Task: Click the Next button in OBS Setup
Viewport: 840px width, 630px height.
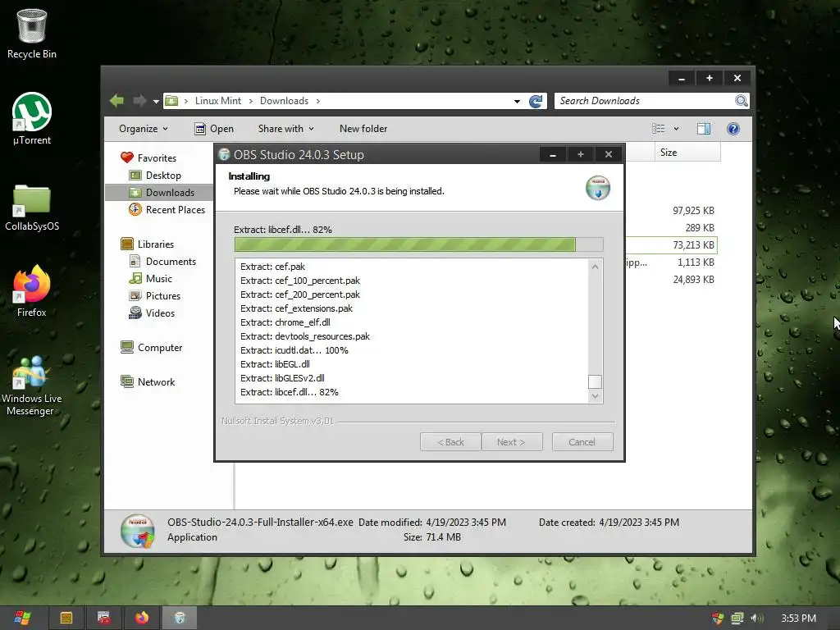Action: [x=512, y=442]
